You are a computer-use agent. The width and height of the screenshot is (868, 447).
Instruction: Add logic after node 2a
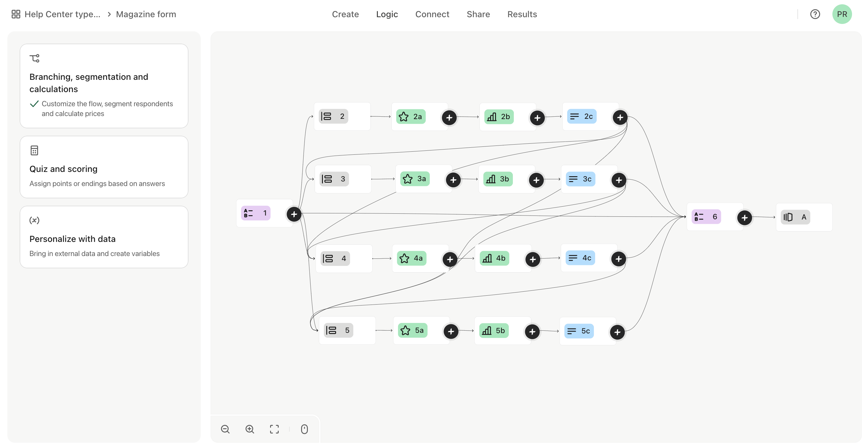(449, 117)
